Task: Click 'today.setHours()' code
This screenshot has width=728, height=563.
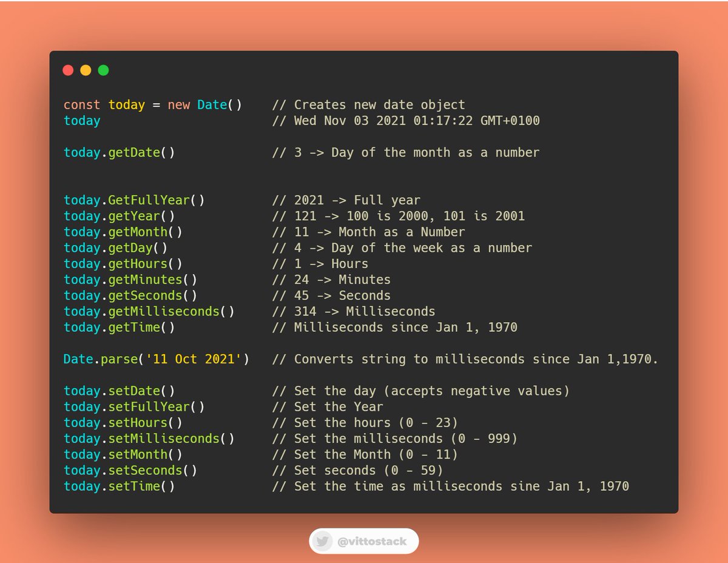Action: pyautogui.click(x=123, y=422)
